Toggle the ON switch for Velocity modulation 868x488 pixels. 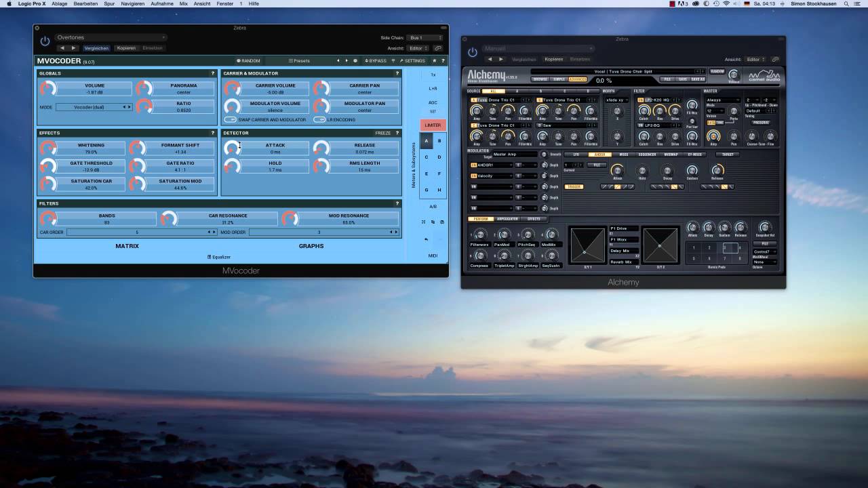pyautogui.click(x=473, y=176)
